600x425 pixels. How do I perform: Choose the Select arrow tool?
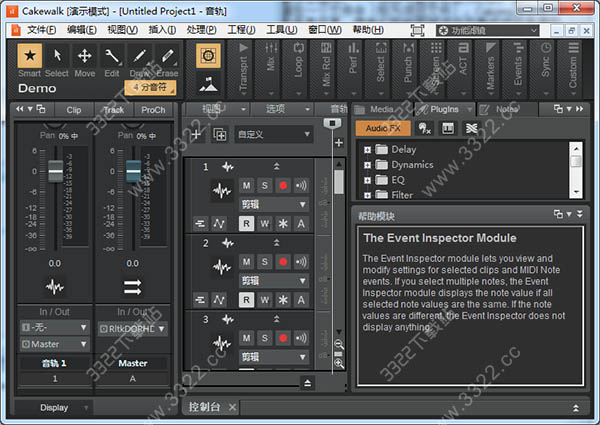coord(57,56)
